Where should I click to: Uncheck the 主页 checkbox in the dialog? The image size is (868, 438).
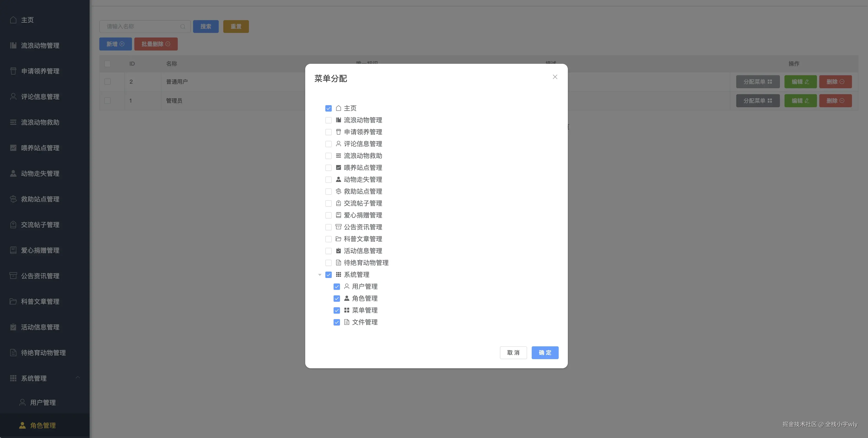pos(328,108)
